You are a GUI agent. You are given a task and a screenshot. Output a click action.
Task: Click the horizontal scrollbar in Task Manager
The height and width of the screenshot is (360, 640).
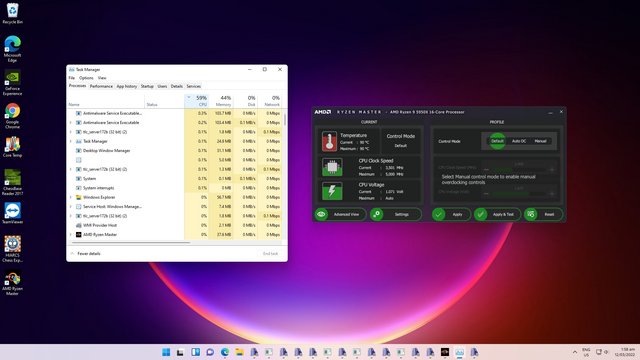[x=131, y=242]
